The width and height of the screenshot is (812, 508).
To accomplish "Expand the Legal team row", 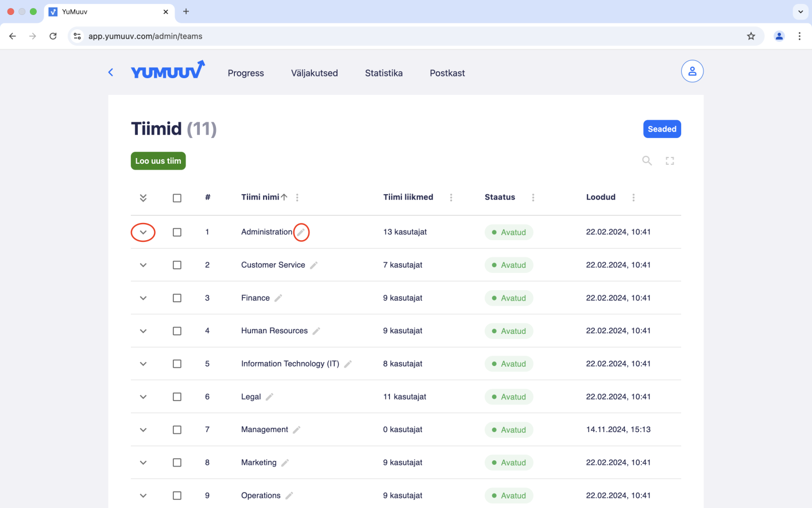I will tap(143, 397).
